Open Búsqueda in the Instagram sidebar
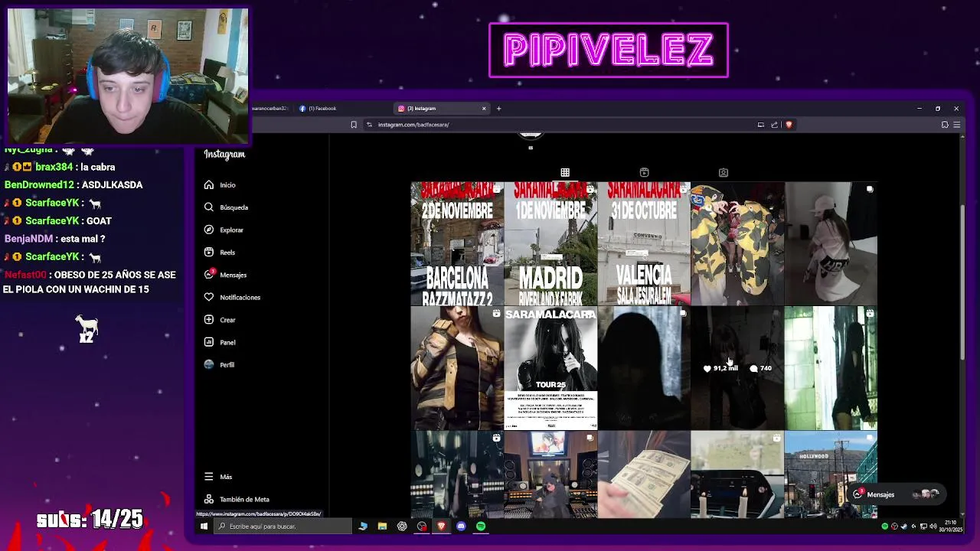980x551 pixels. pyautogui.click(x=226, y=207)
